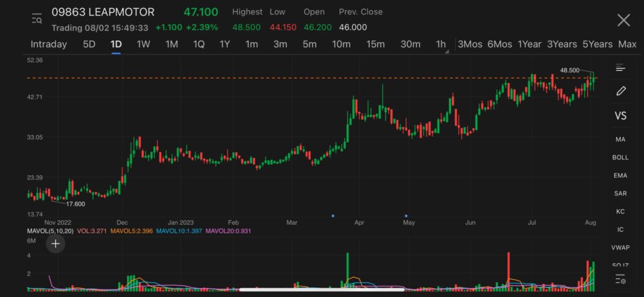Click the 17.600 low price label
Image resolution: width=644 pixels, height=297 pixels.
75,204
